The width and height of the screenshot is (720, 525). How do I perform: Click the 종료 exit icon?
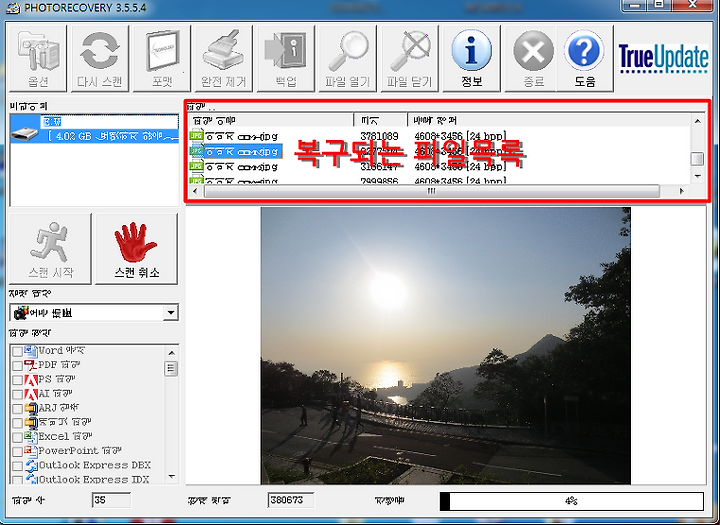pos(533,58)
